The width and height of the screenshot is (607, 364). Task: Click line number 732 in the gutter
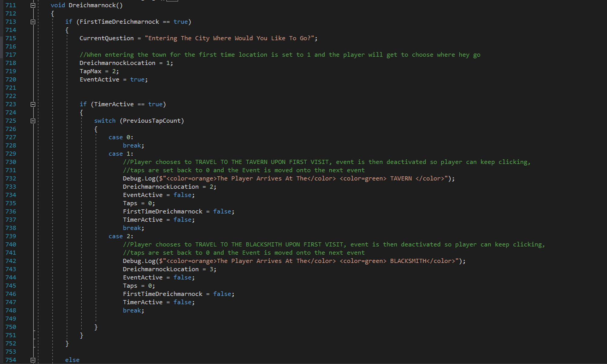click(11, 178)
